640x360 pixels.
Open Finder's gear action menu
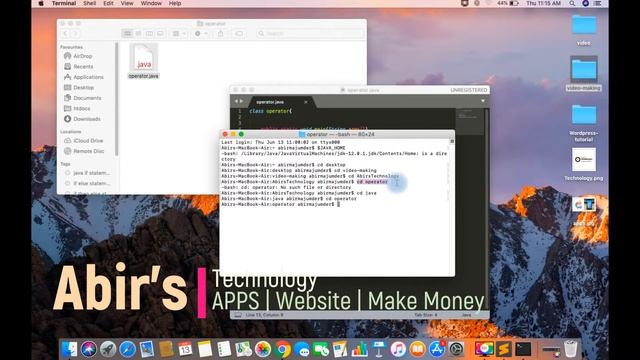(x=200, y=33)
